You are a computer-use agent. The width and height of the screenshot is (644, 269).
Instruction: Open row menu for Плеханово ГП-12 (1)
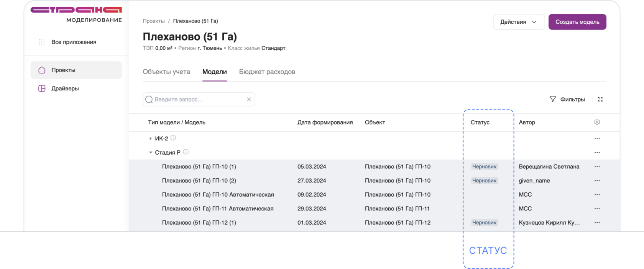597,223
